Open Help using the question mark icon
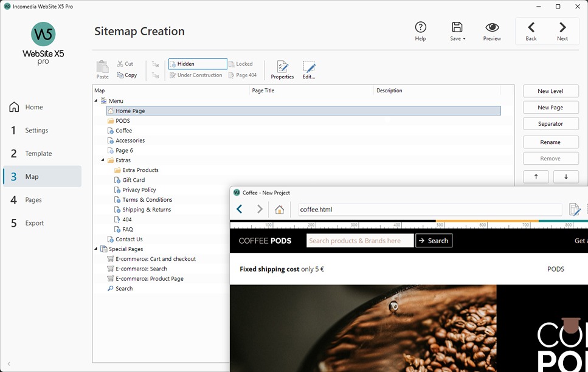This screenshot has height=372, width=588. pyautogui.click(x=420, y=27)
